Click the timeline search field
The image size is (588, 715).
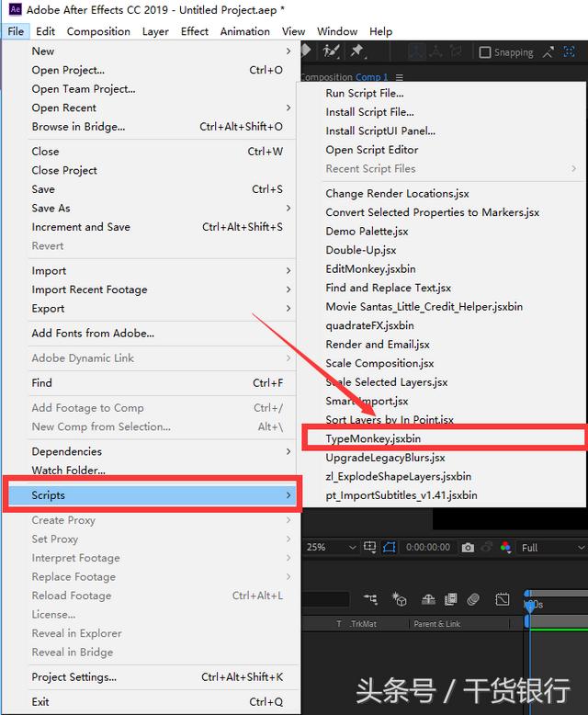[x=325, y=598]
